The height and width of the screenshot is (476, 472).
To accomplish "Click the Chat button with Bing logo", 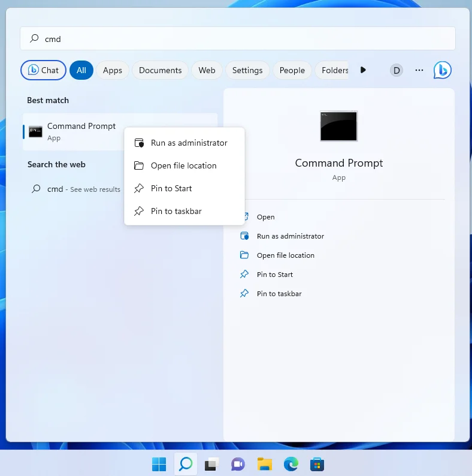I will coord(43,70).
